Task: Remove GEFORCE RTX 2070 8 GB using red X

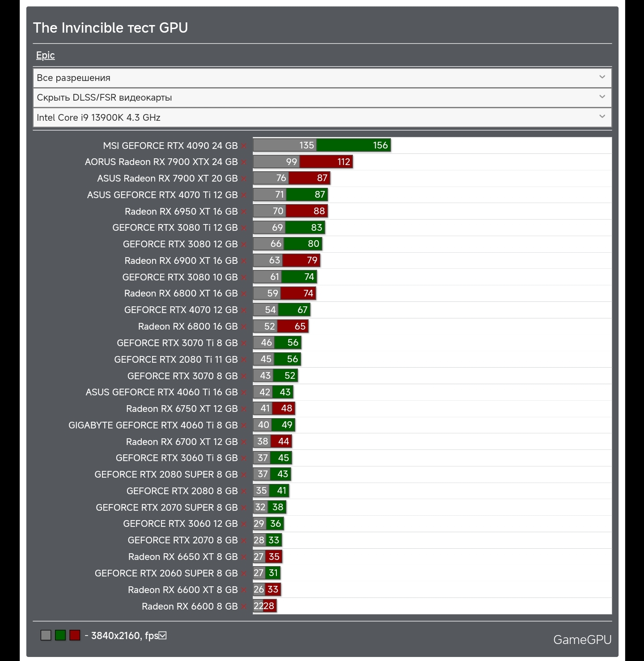Action: click(244, 541)
